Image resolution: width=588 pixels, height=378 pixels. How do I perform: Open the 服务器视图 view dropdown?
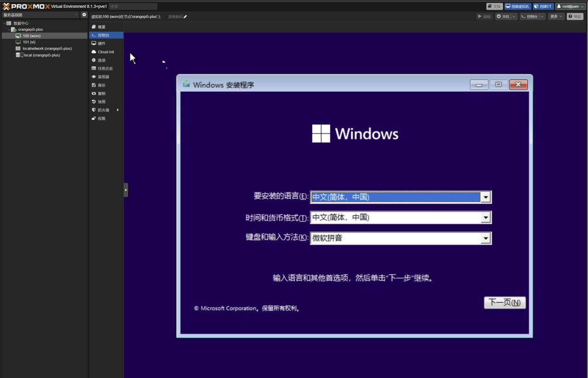click(x=40, y=15)
